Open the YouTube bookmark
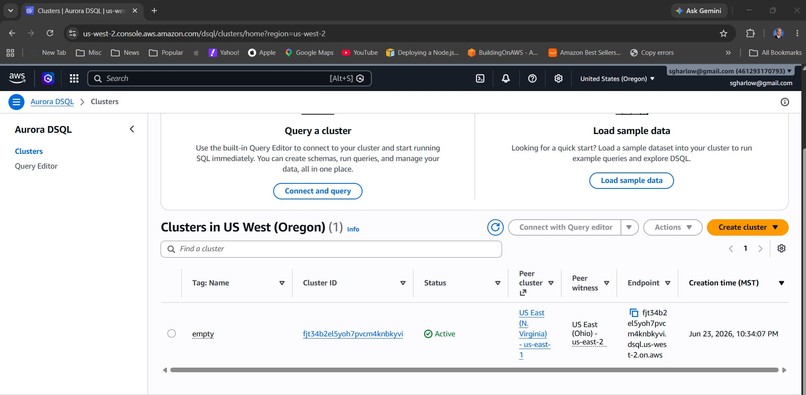This screenshot has height=395, width=806. (360, 52)
